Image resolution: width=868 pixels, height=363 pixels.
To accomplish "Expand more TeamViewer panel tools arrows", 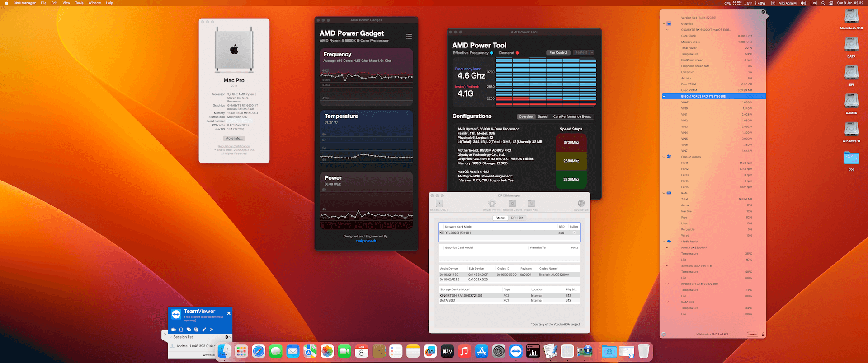I will coord(212,330).
